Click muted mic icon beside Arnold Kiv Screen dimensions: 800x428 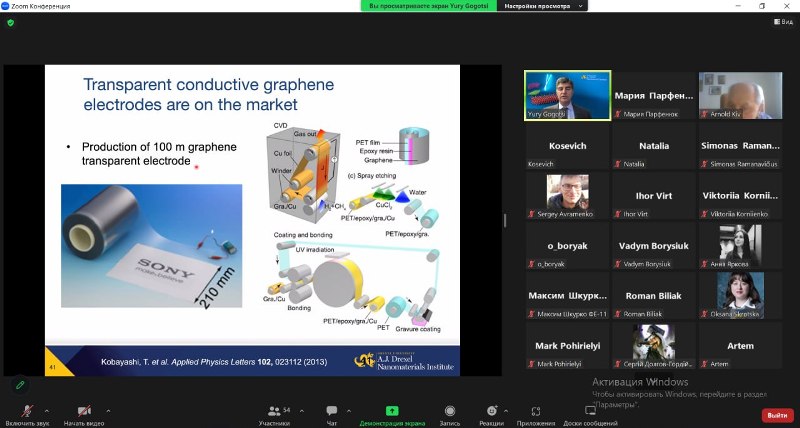pos(705,114)
